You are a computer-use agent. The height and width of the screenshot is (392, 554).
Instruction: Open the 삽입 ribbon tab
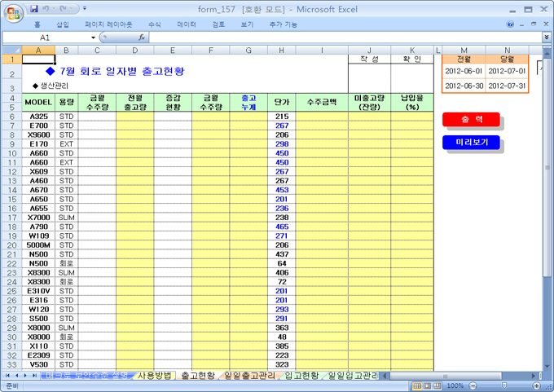(x=63, y=24)
